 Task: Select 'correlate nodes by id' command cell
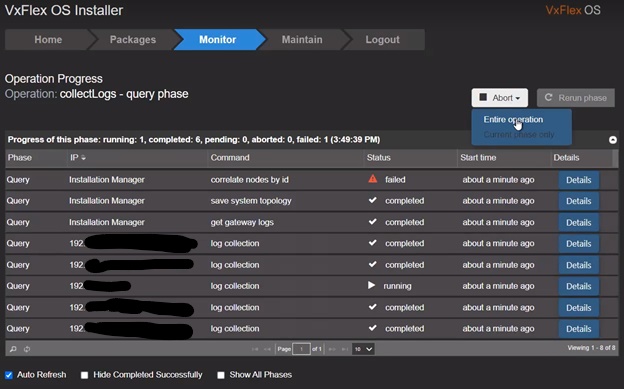tap(250, 180)
